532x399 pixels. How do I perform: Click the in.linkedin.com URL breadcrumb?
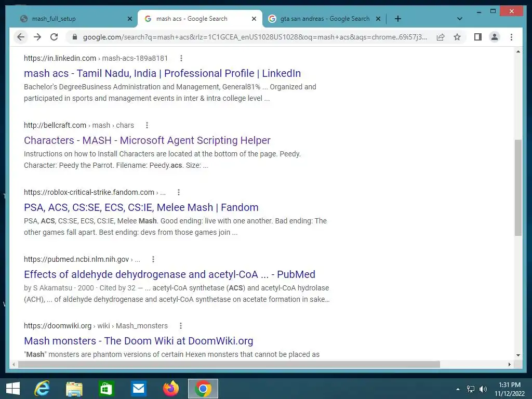(96, 58)
